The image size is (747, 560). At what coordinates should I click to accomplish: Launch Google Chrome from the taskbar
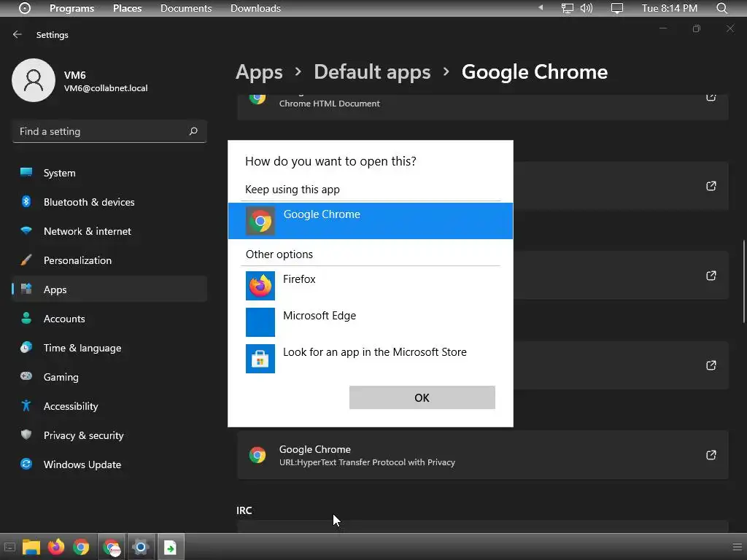(x=81, y=547)
